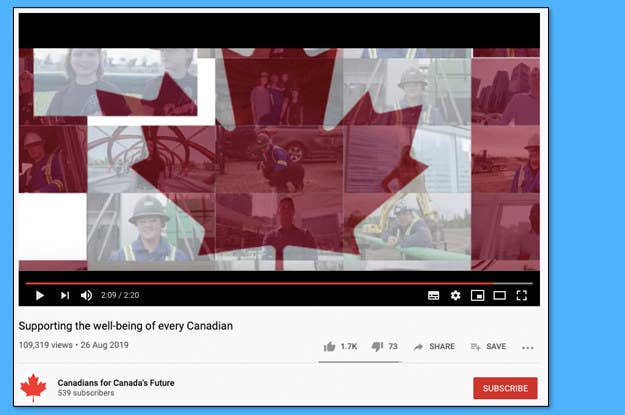Subscribe to Canadians for Canada's Future
Image resolution: width=625 pixels, height=415 pixels.
(x=505, y=388)
